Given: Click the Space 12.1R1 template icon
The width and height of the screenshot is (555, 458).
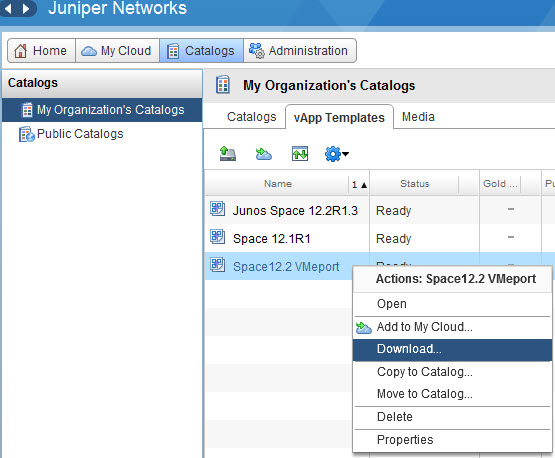Looking at the screenshot, I should [x=217, y=236].
